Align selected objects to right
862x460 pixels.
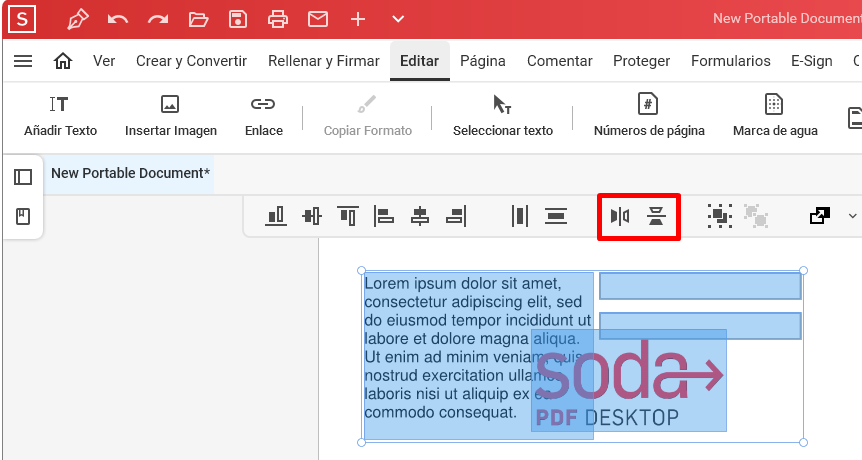(x=456, y=216)
